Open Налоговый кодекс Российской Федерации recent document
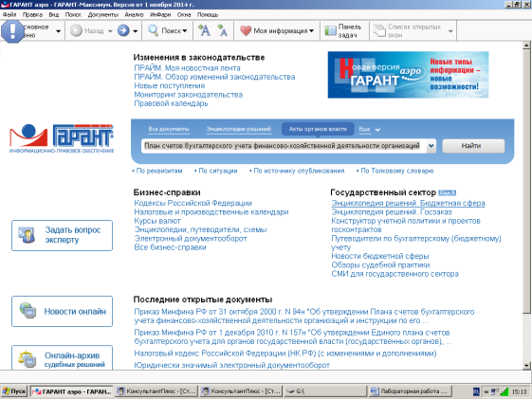This screenshot has height=399, width=532. point(285,354)
